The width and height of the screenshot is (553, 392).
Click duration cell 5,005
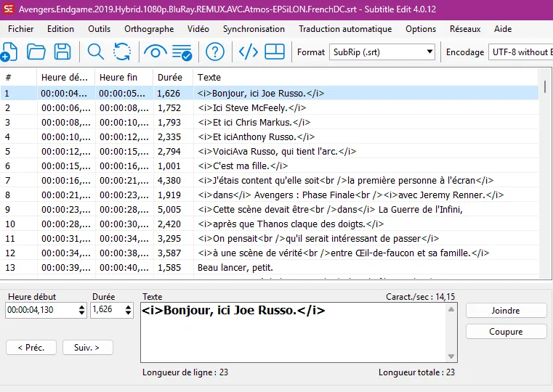[169, 210]
